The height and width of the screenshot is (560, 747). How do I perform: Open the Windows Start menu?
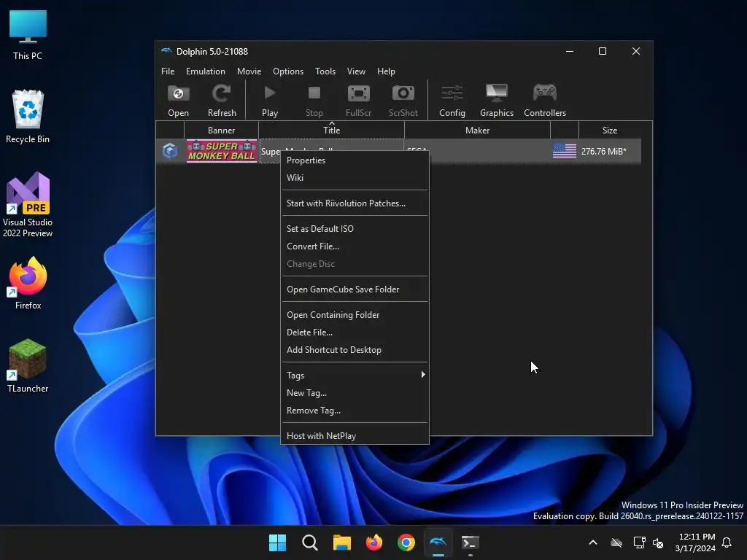[x=277, y=542]
